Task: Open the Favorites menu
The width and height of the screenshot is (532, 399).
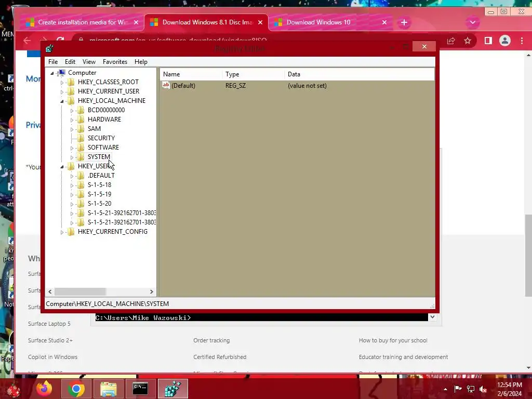Action: click(x=115, y=62)
